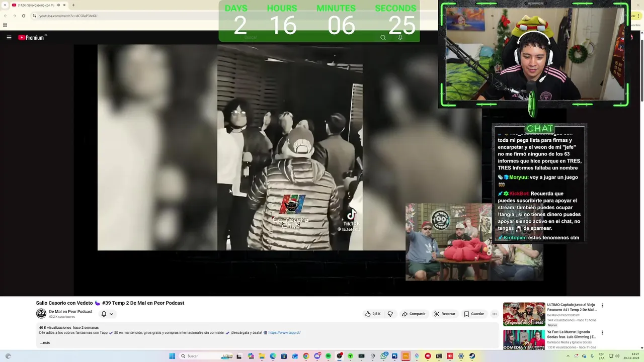This screenshot has height=362, width=644.
Task: Expand description with ...más
Action: (x=45, y=343)
